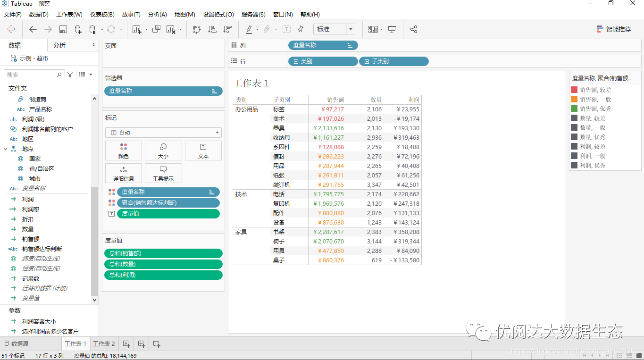Click the data pane vertical scrollbar

[x=94, y=241]
